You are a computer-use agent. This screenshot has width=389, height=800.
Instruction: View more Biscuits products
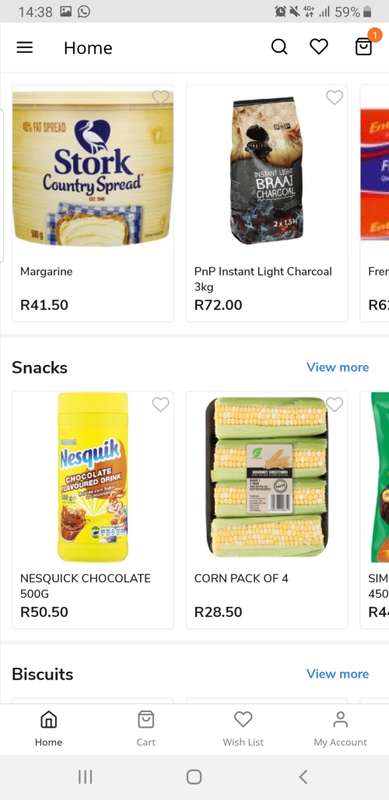[x=337, y=674]
